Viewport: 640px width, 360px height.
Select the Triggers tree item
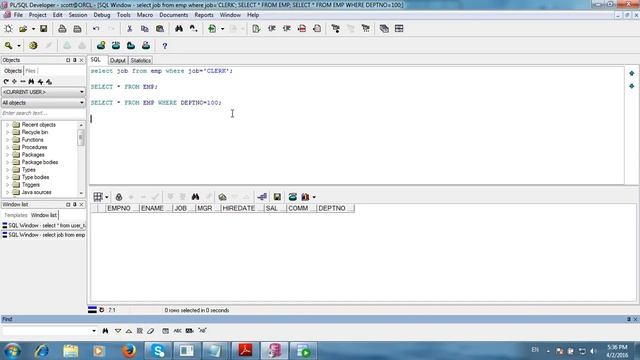pos(31,185)
